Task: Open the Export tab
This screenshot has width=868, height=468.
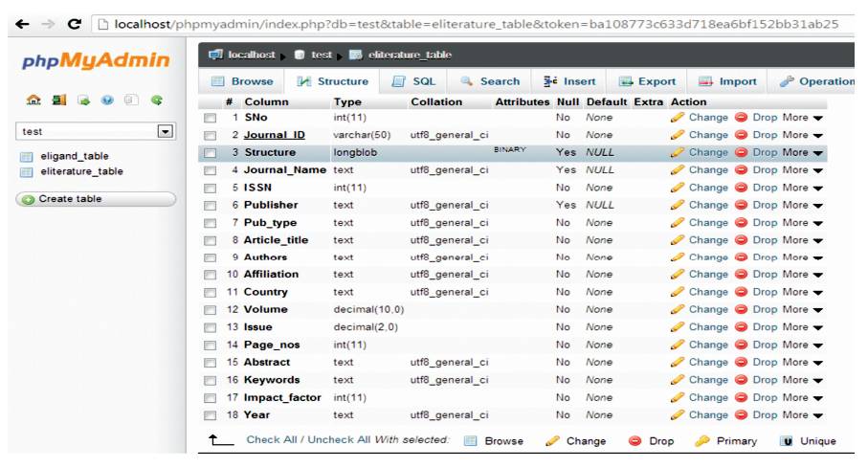Action: coord(648,81)
